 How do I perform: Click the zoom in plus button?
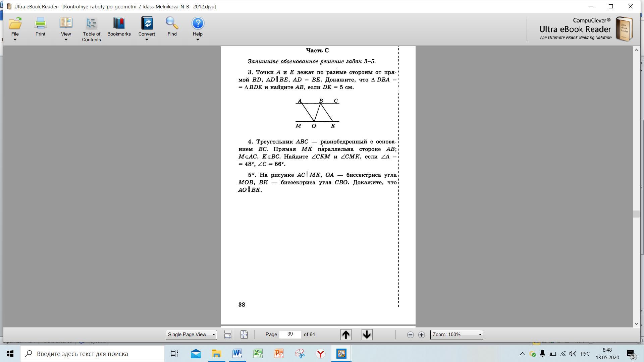(422, 335)
